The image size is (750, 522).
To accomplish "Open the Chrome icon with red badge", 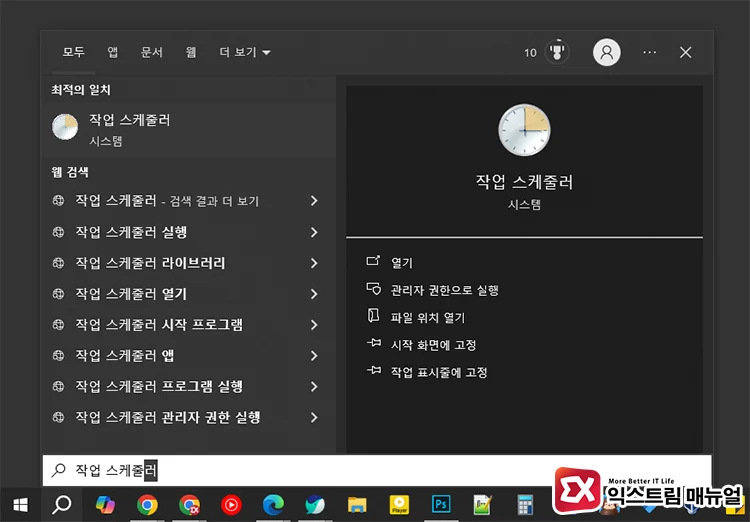I will (189, 504).
